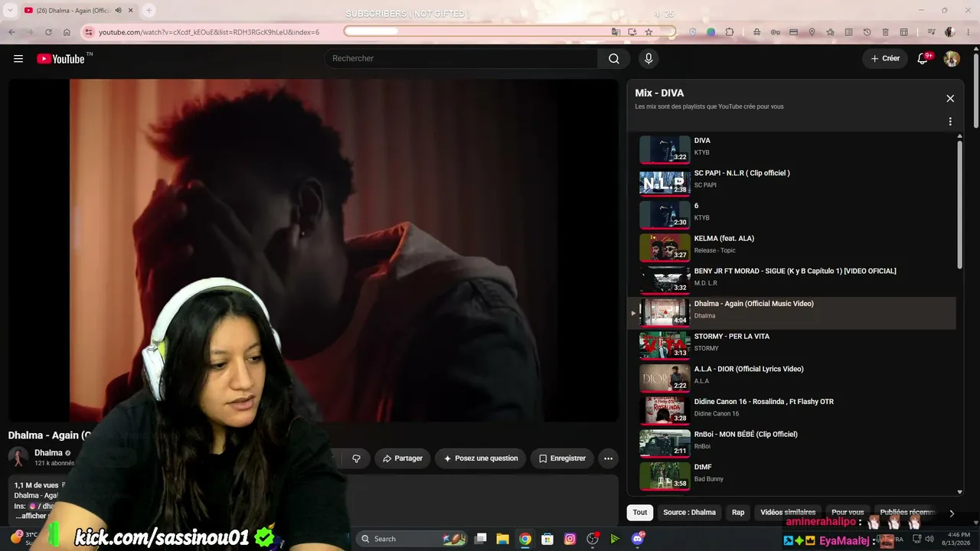The height and width of the screenshot is (551, 980).
Task: Open the tab search dropdown arrow
Action: 10,11
